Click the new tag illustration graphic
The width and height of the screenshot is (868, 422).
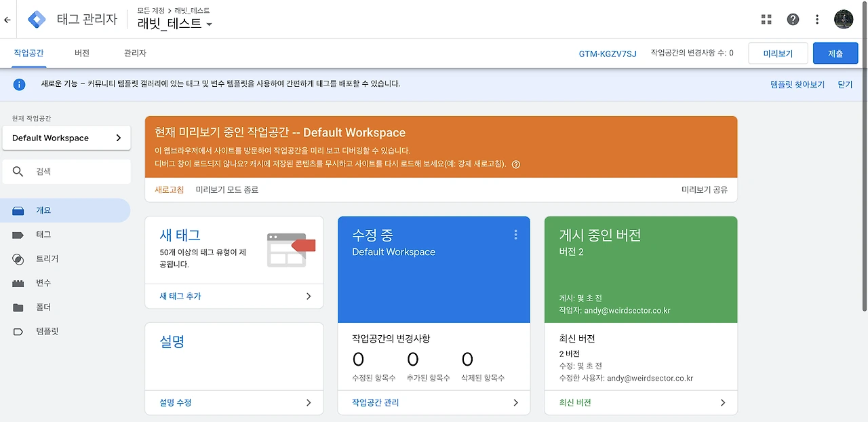(292, 249)
